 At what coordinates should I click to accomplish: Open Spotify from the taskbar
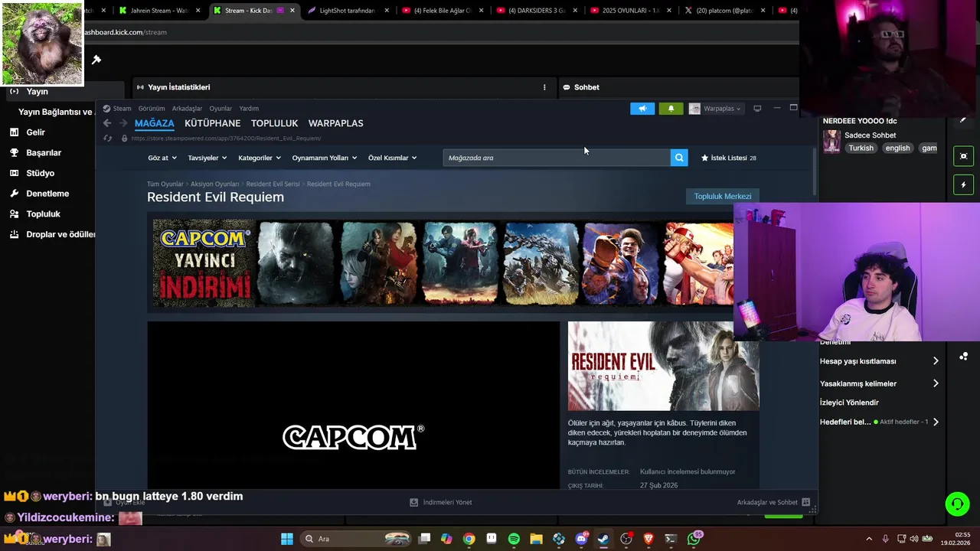tap(514, 539)
